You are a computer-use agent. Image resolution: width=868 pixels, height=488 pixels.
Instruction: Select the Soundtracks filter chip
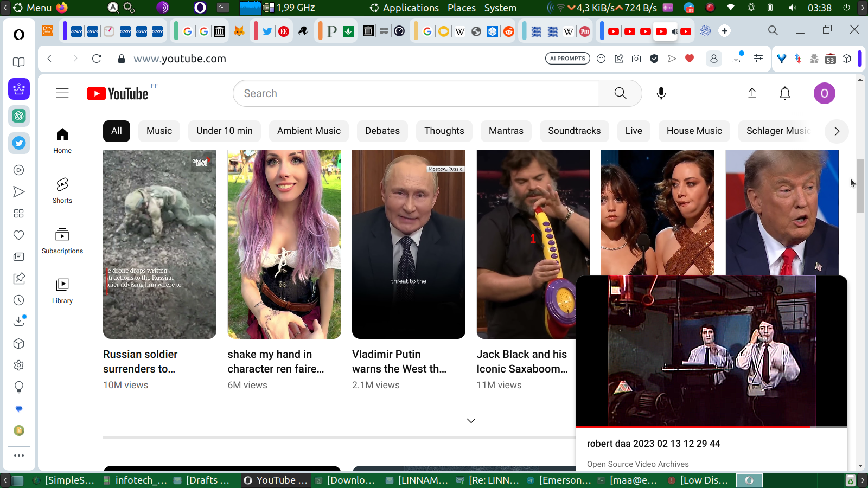pos(575,131)
